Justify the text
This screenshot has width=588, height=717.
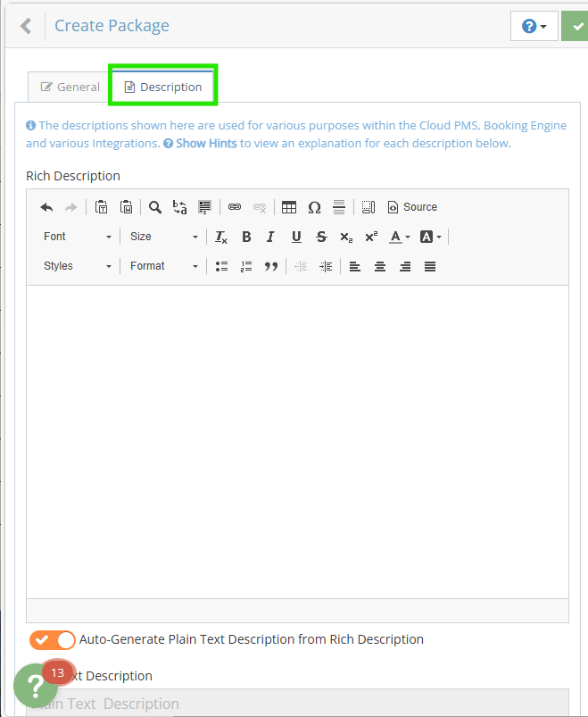coord(430,267)
